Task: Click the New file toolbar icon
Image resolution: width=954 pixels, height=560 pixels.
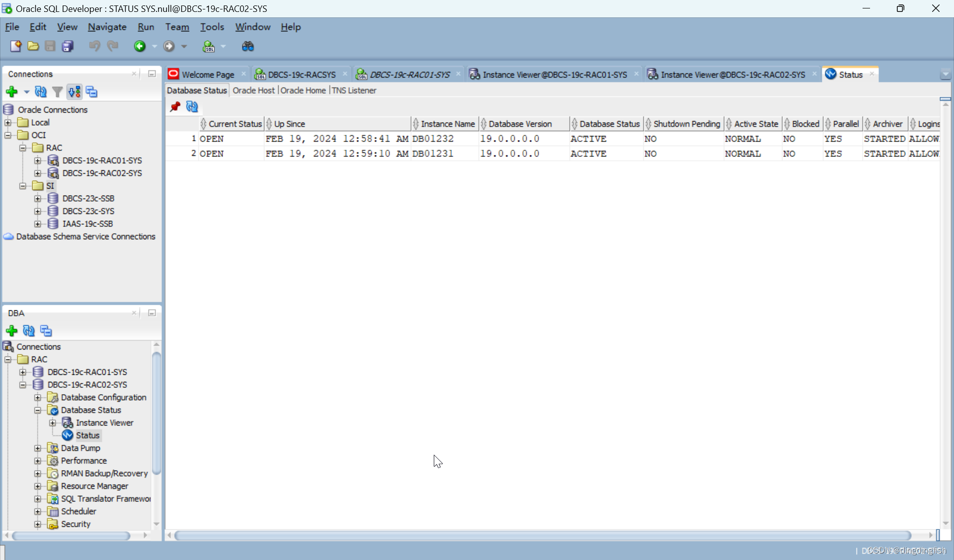Action: tap(15, 46)
